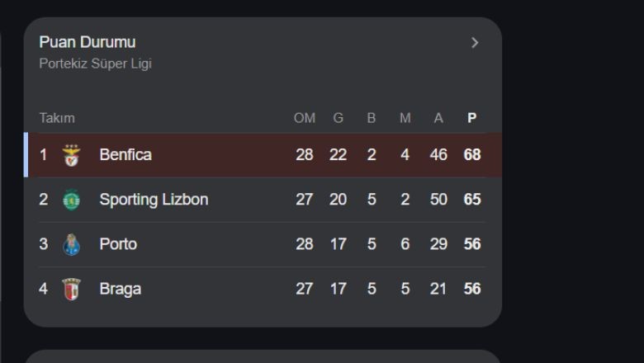
Task: Click the OM column header
Action: (305, 118)
